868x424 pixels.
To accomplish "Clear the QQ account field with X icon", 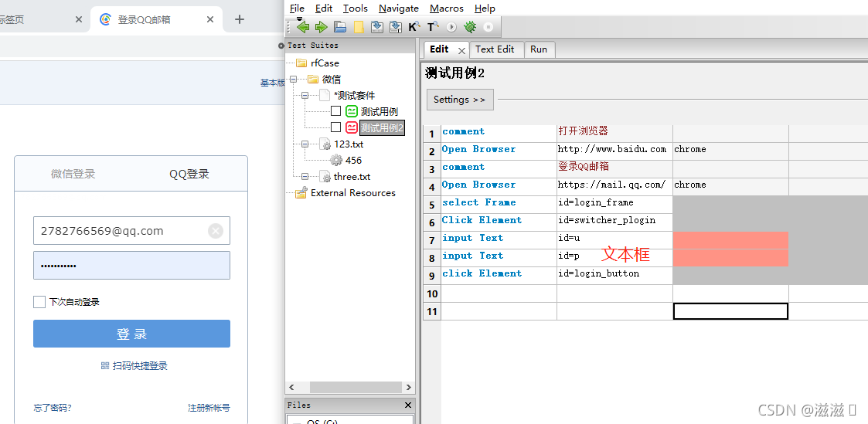I will (x=216, y=230).
